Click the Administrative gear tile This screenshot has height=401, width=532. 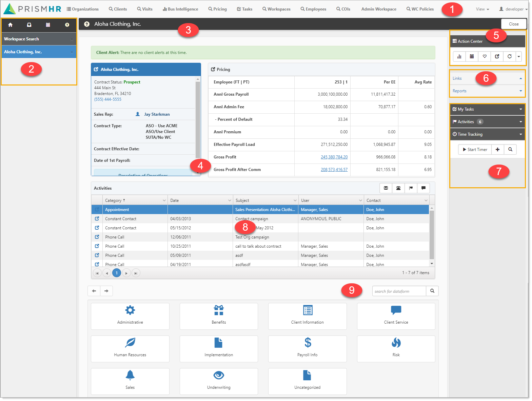[x=130, y=316]
